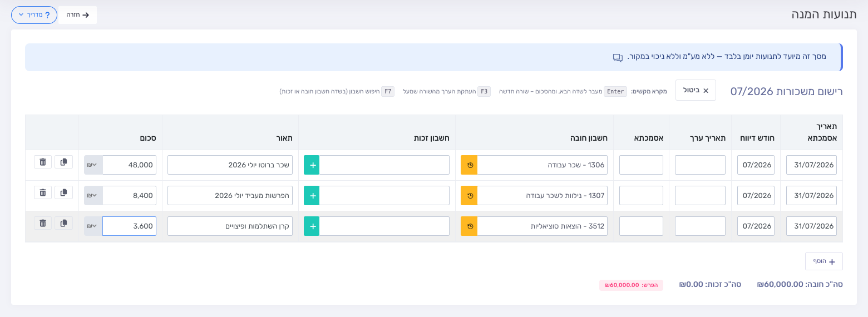Click reference date field in 1306 row
Viewport: 868px width, 317px height.
click(811, 165)
